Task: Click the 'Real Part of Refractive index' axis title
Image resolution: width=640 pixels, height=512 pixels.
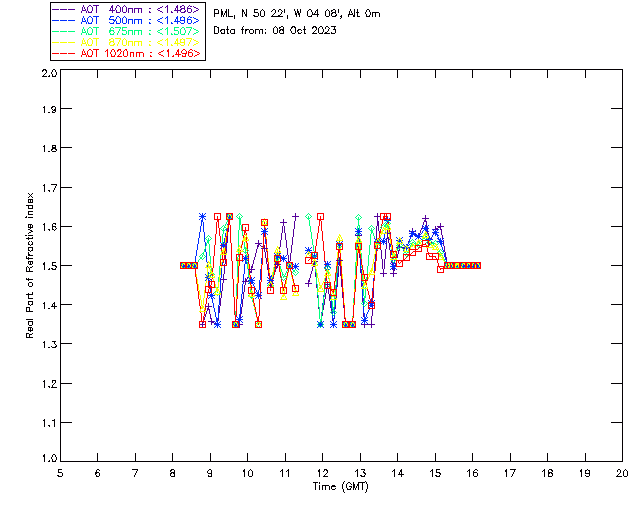Action: click(30, 265)
